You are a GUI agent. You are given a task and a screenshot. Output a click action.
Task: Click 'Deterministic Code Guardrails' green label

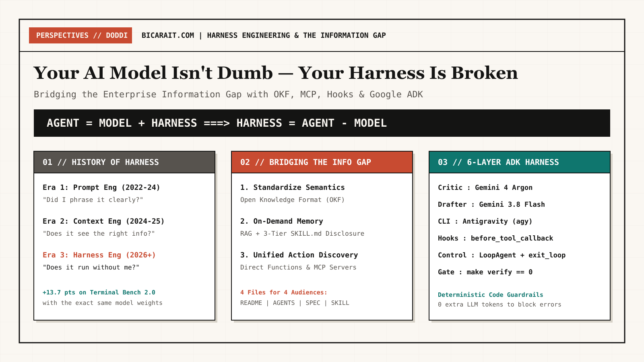pos(491,295)
